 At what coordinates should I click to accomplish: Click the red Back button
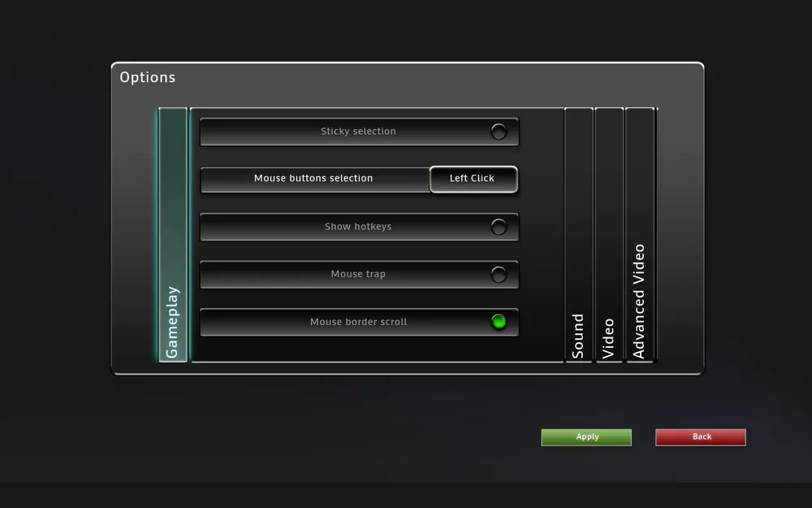[701, 437]
